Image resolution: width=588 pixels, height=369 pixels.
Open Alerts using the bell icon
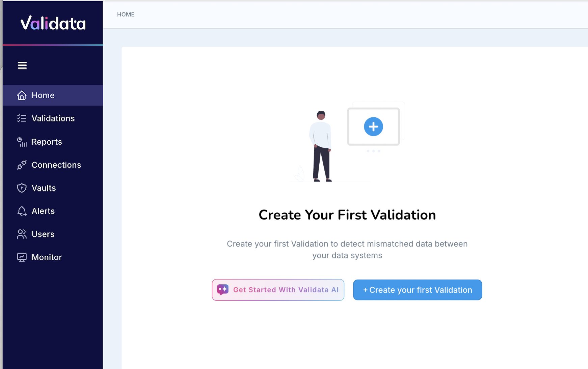click(22, 211)
